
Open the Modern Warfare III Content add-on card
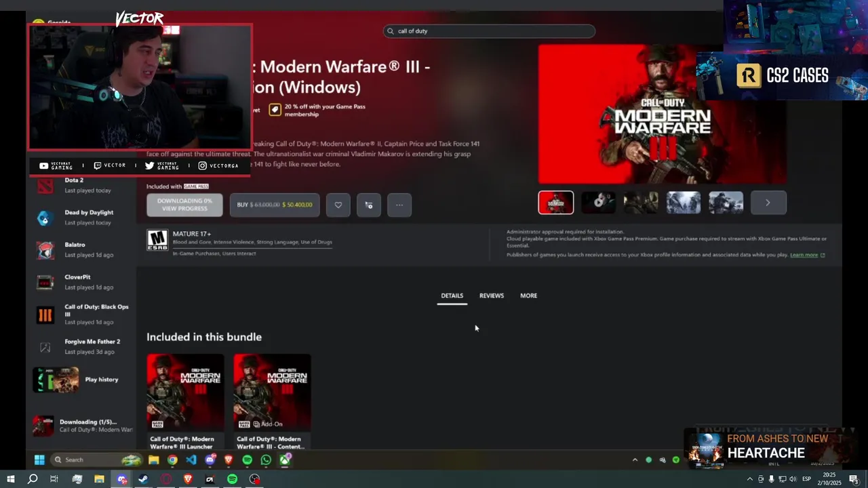tap(272, 401)
